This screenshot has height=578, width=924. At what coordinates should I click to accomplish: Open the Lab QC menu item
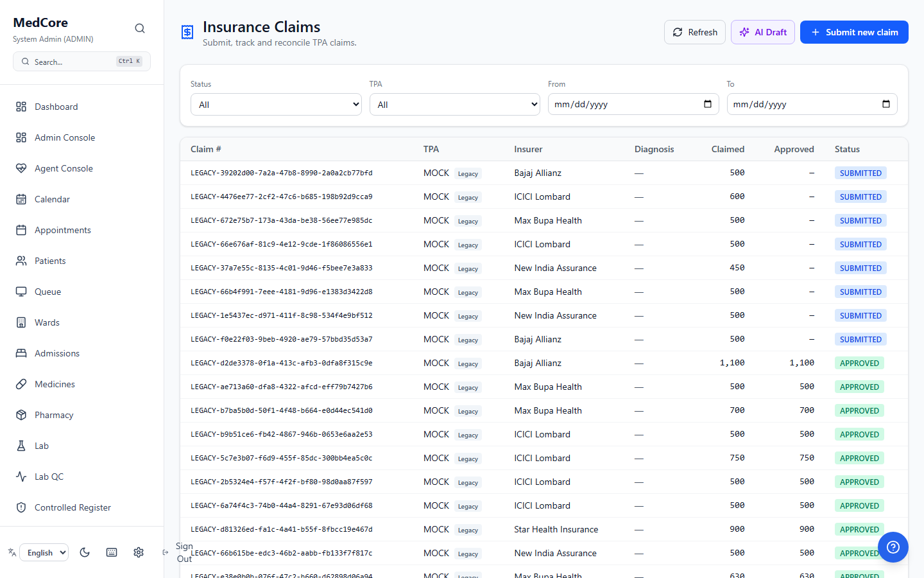[81, 477]
